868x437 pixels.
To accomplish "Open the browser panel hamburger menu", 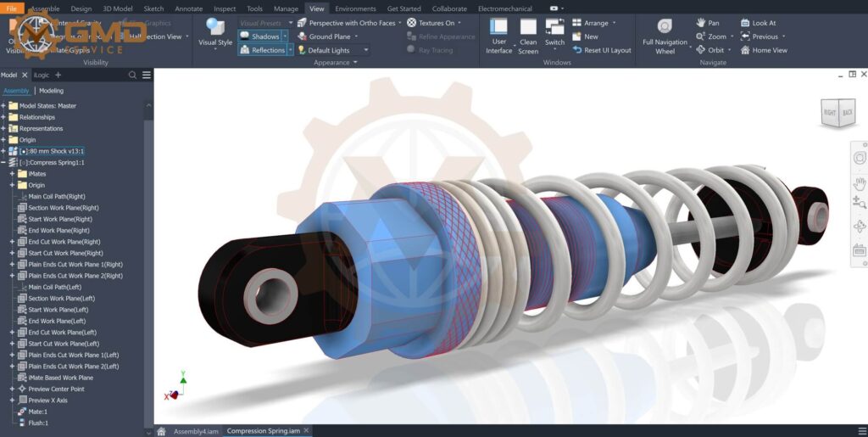I will 146,75.
